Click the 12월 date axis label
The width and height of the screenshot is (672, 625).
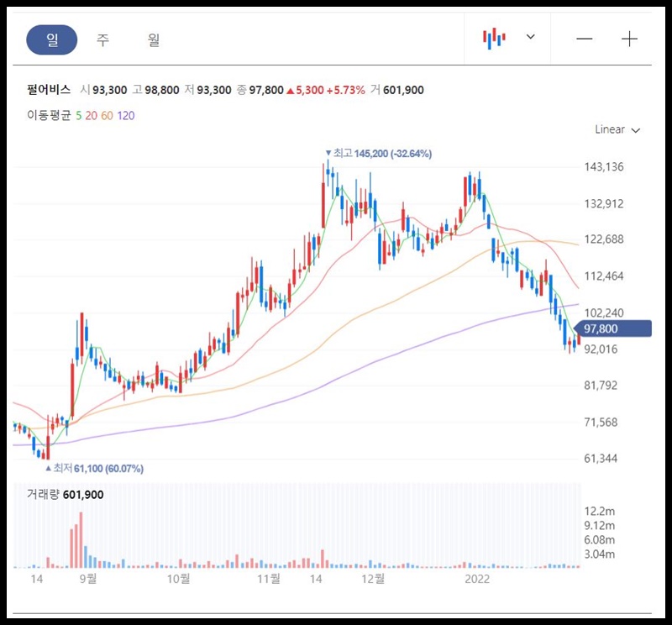[373, 579]
